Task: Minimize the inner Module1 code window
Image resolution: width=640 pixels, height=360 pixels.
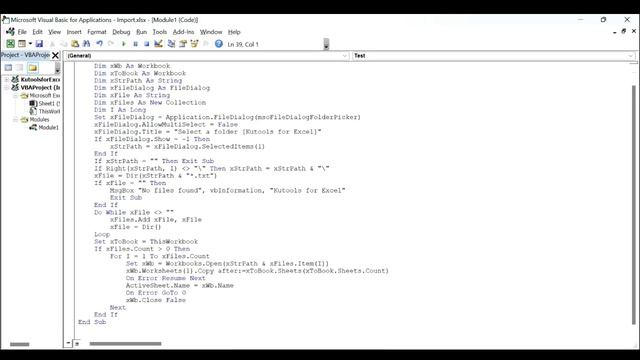Action: (x=615, y=31)
